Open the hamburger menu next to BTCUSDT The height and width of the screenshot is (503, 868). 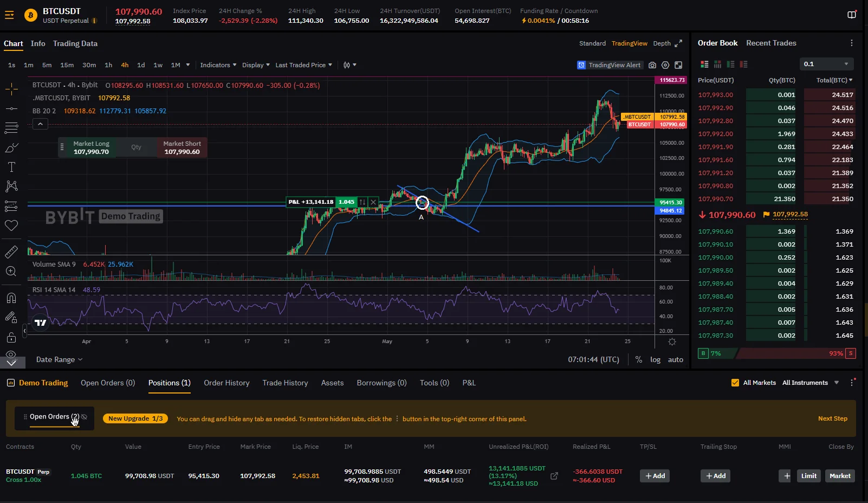9,15
